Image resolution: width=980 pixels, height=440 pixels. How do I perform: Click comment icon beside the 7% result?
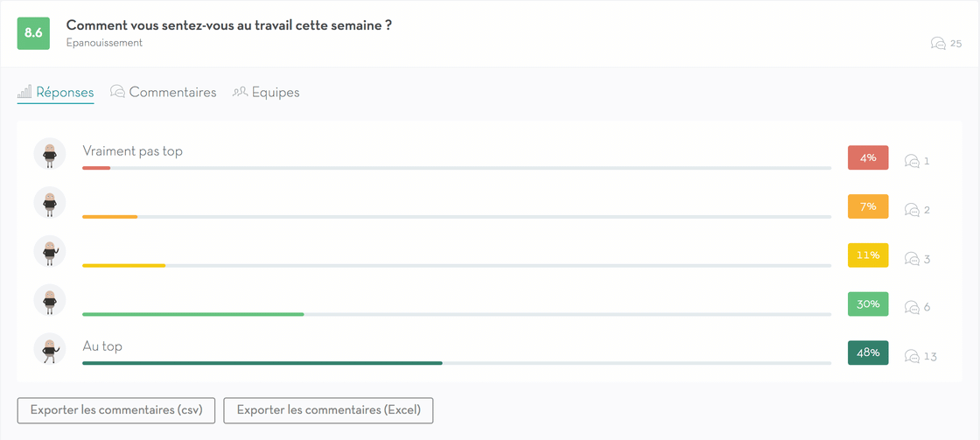click(x=912, y=210)
